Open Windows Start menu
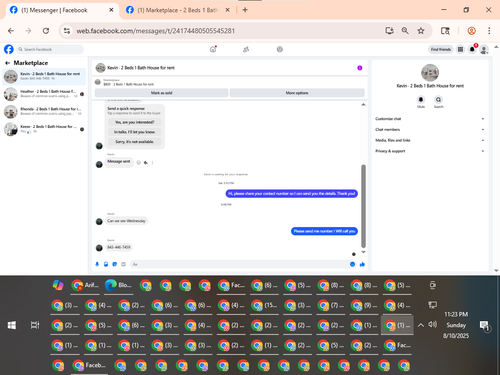 tap(12, 325)
